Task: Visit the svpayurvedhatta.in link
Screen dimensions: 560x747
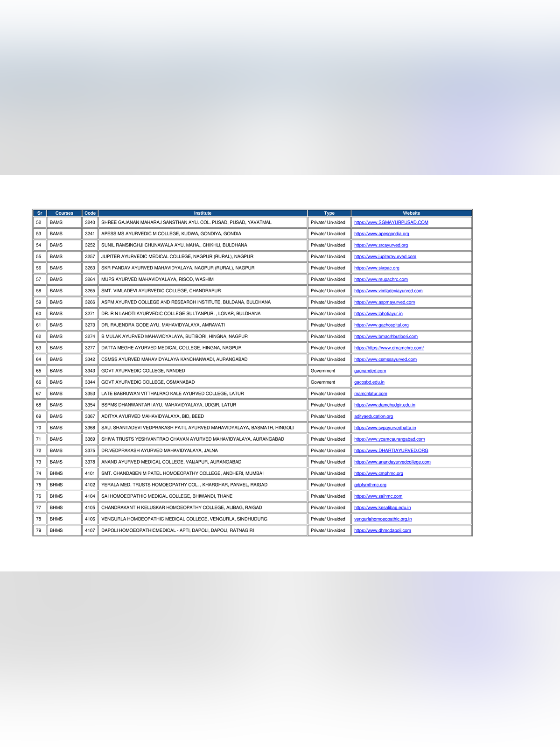Action: [385, 428]
